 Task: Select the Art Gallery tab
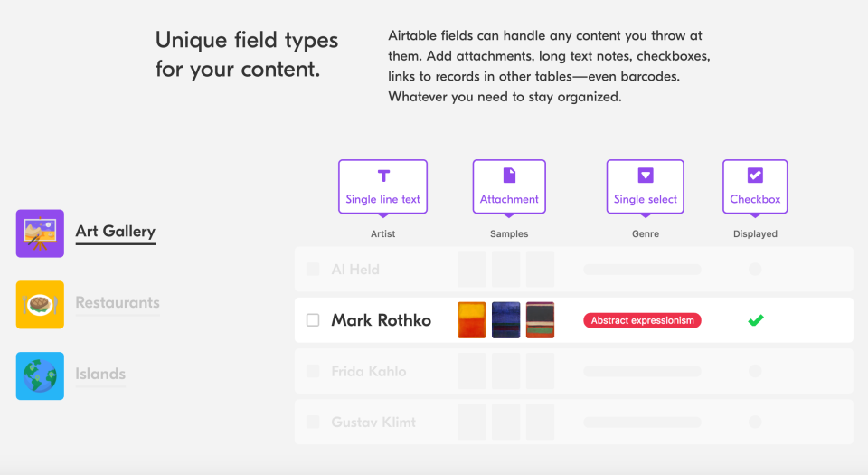(x=115, y=231)
